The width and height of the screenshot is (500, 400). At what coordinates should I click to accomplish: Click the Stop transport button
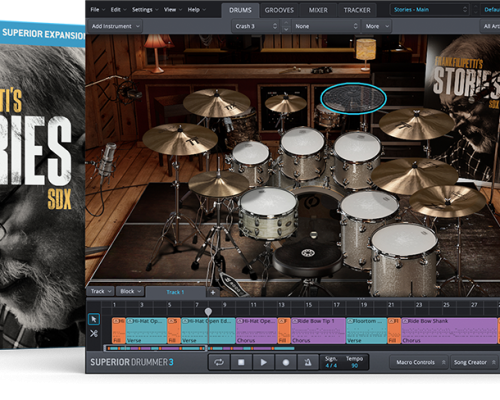pos(241,362)
